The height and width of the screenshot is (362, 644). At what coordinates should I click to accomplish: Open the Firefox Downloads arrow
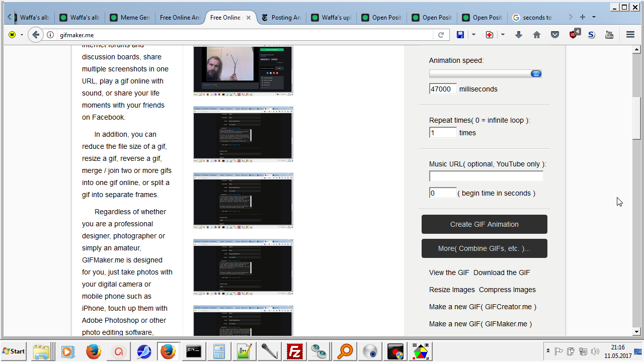pyautogui.click(x=519, y=35)
